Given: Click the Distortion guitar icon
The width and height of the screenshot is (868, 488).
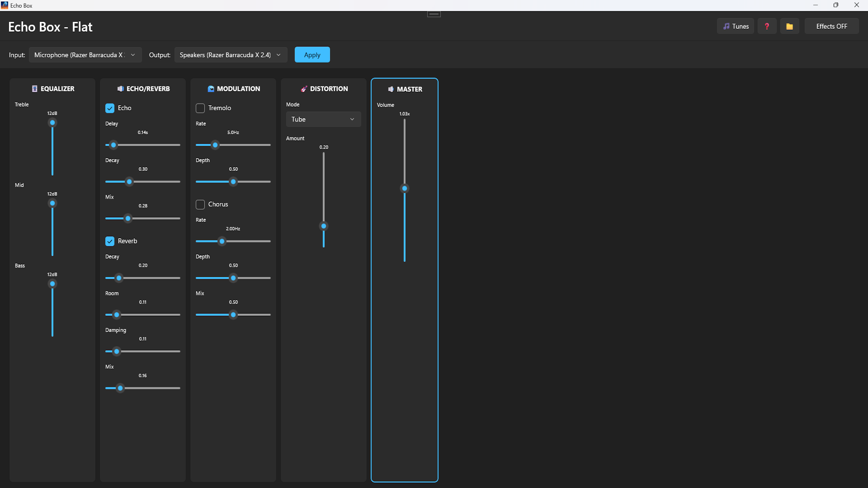Looking at the screenshot, I should (x=304, y=89).
